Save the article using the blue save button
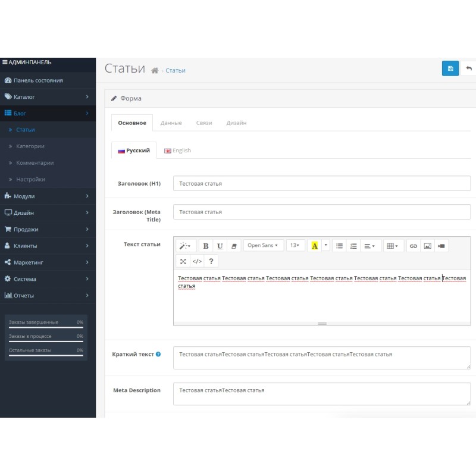Viewport: 476px width, 476px height. (450, 68)
